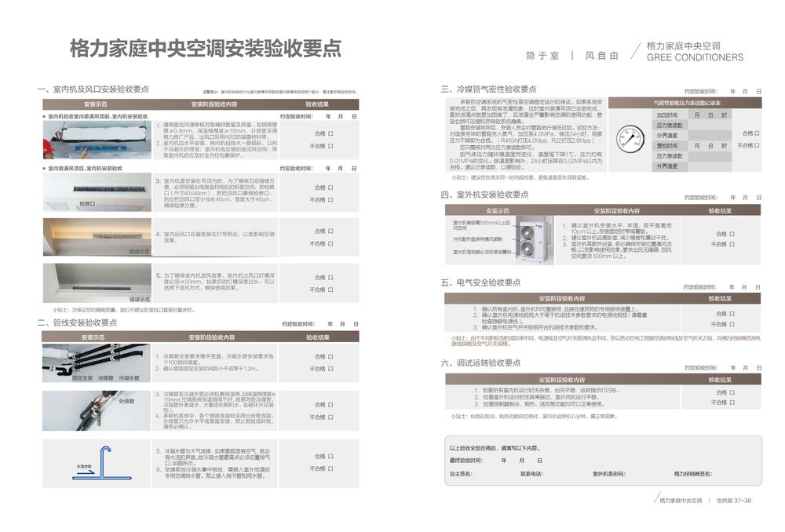Tick 合格 in the item 4 light strip row
Viewport: 785px width, 532px height.
pyautogui.click(x=331, y=231)
